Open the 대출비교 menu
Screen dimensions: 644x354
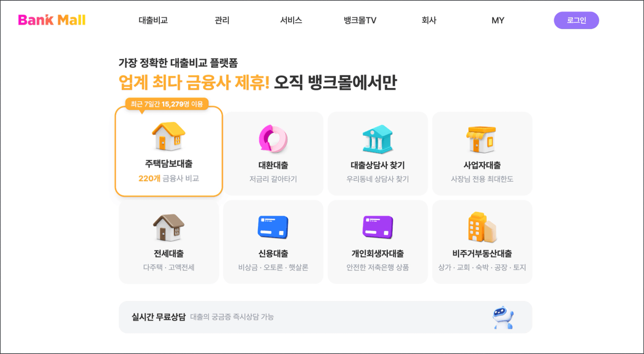click(153, 20)
